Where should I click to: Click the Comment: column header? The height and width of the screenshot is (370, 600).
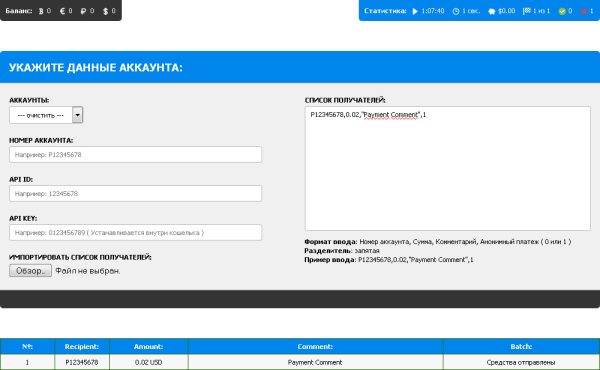pyautogui.click(x=315, y=347)
